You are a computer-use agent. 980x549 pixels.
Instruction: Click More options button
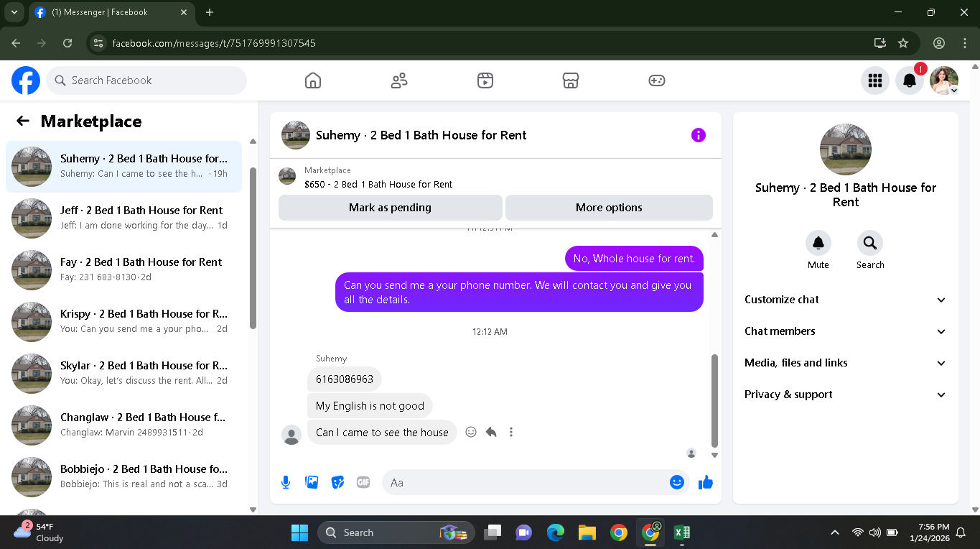tap(609, 208)
